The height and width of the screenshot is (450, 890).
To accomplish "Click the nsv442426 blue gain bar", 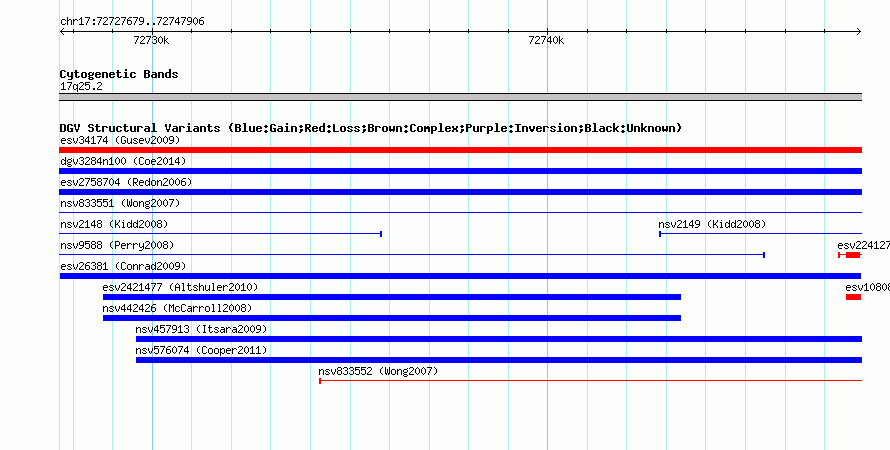I will coord(392,318).
